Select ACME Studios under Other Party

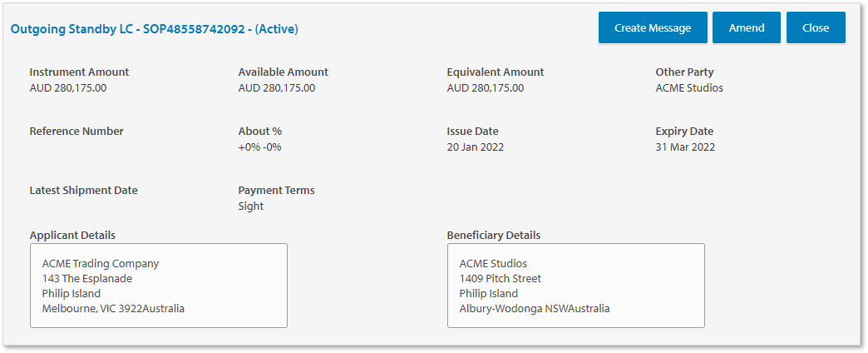click(689, 87)
